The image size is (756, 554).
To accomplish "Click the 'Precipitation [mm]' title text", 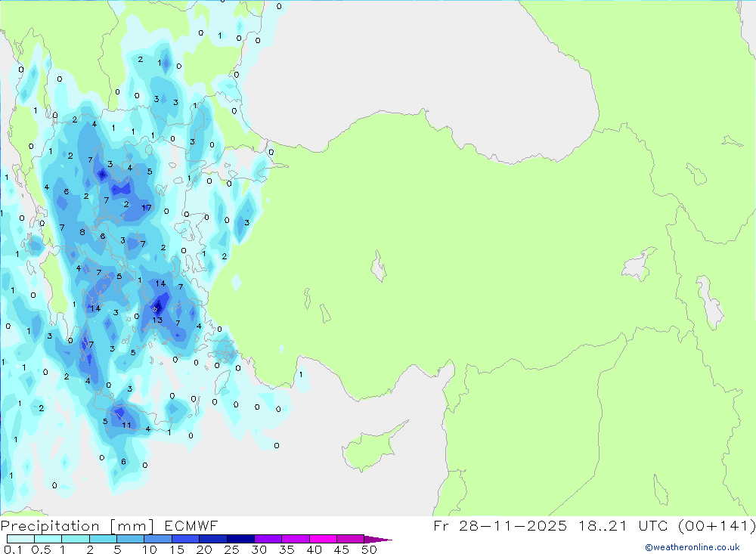I will point(77,526).
